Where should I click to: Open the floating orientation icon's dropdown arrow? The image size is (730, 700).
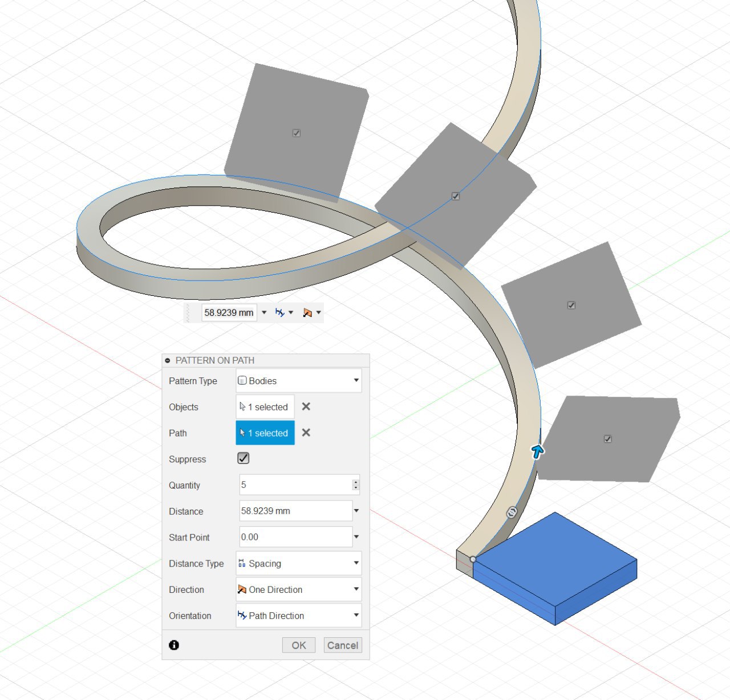click(291, 312)
